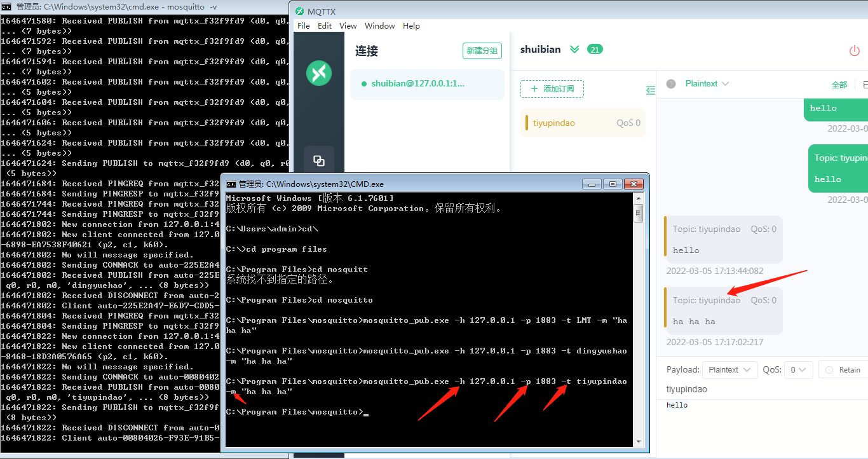Click log line '1646471802: Sending CONNACK'
The height and width of the screenshot is (459, 868).
pyautogui.click(x=110, y=265)
